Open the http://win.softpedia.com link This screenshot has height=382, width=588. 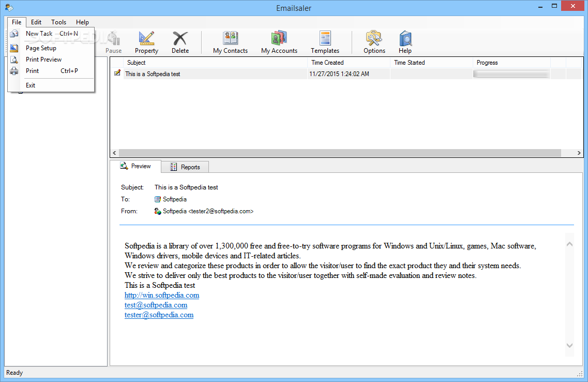click(162, 296)
